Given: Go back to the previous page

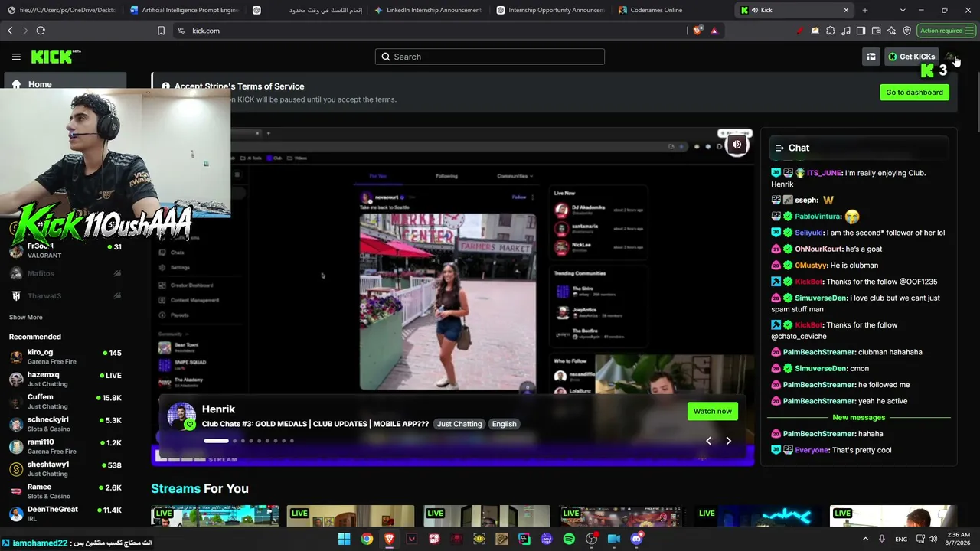Looking at the screenshot, I should click(x=10, y=31).
